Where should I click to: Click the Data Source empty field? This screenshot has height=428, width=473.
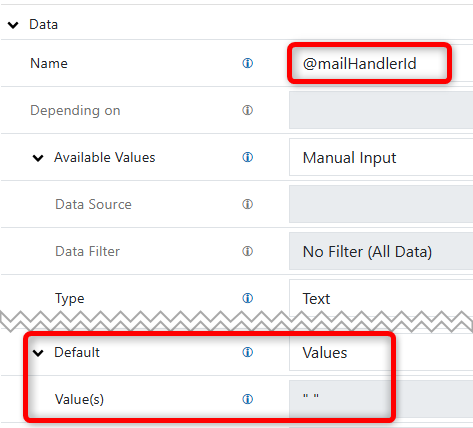381,204
